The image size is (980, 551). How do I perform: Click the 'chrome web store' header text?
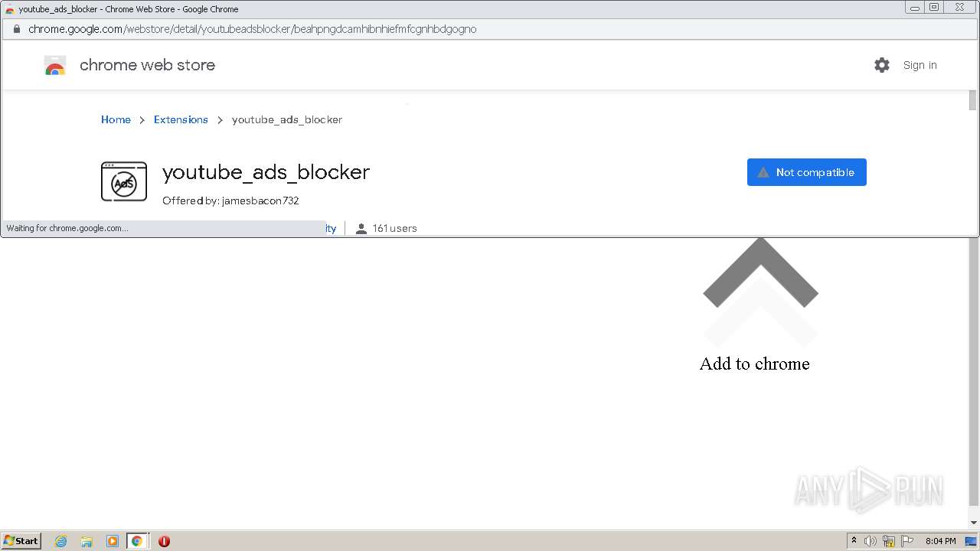click(x=147, y=65)
